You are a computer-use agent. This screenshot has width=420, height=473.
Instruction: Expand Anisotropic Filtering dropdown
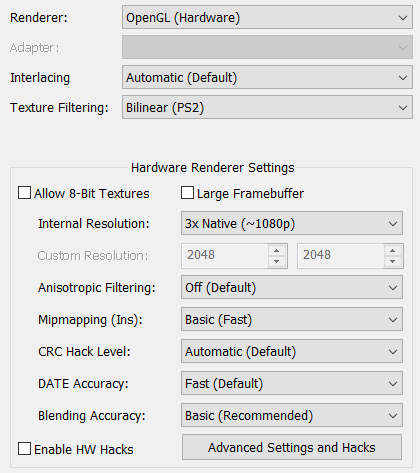coord(292,287)
